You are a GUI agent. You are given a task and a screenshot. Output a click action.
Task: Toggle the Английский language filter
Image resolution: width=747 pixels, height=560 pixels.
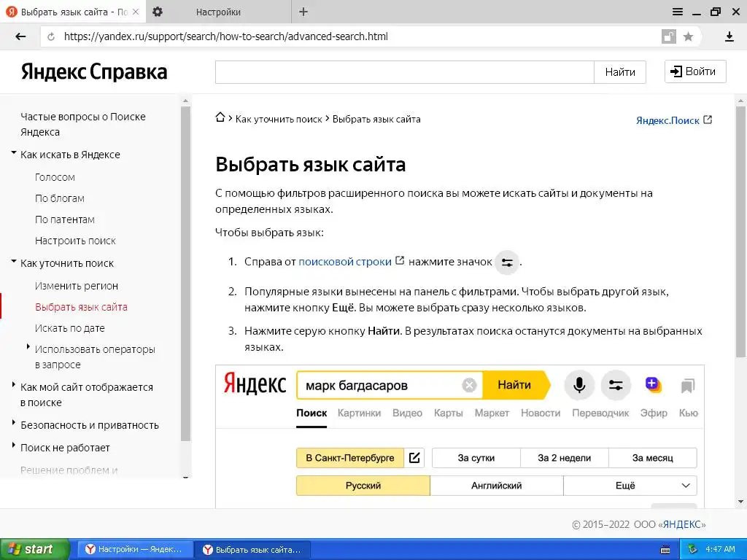point(496,486)
